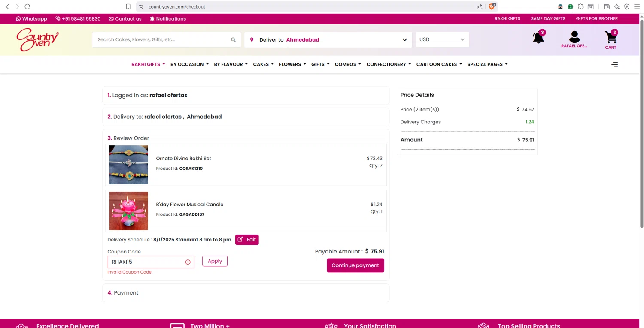Expand step 1 Logged In as section
The width and height of the screenshot is (644, 328).
click(246, 95)
